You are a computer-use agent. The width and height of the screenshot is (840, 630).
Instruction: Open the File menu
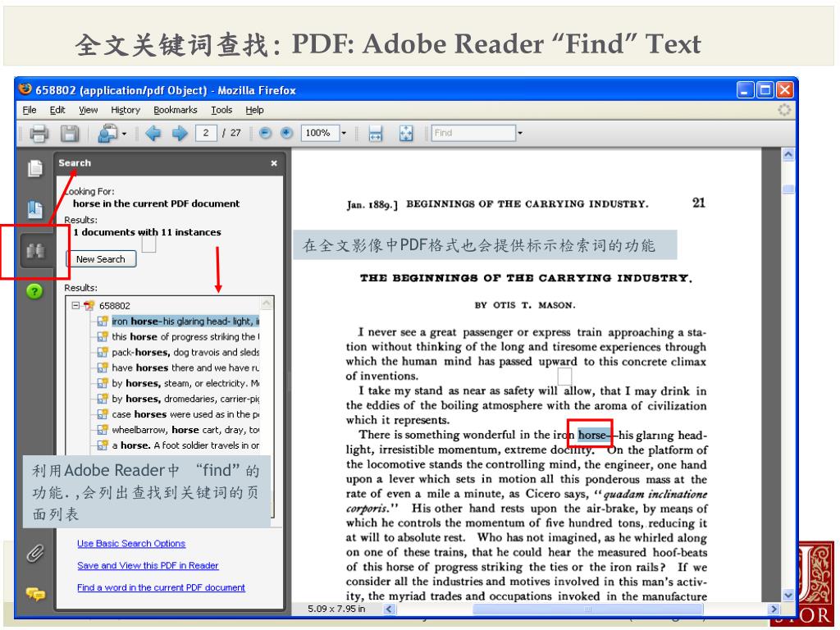[x=30, y=110]
